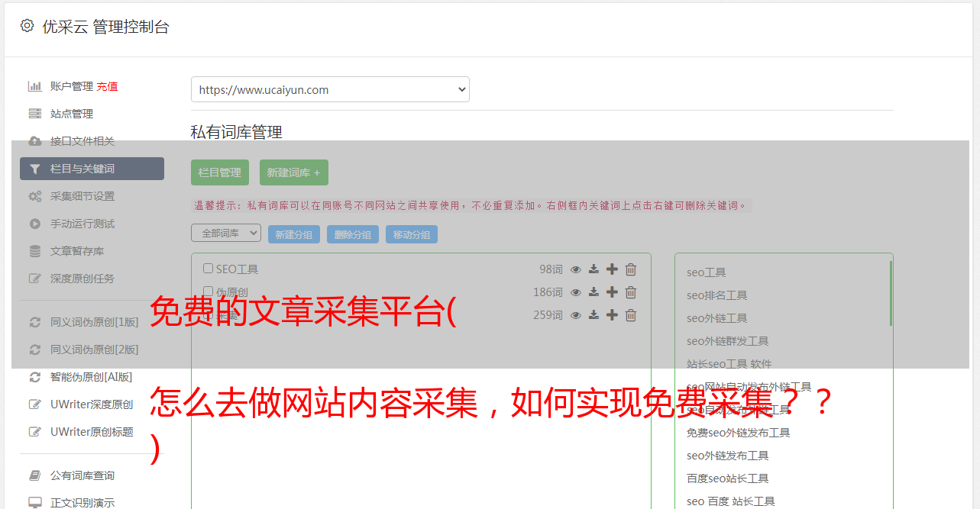Open UWriter原创标题 in the sidebar
The height and width of the screenshot is (509, 980).
[x=92, y=432]
